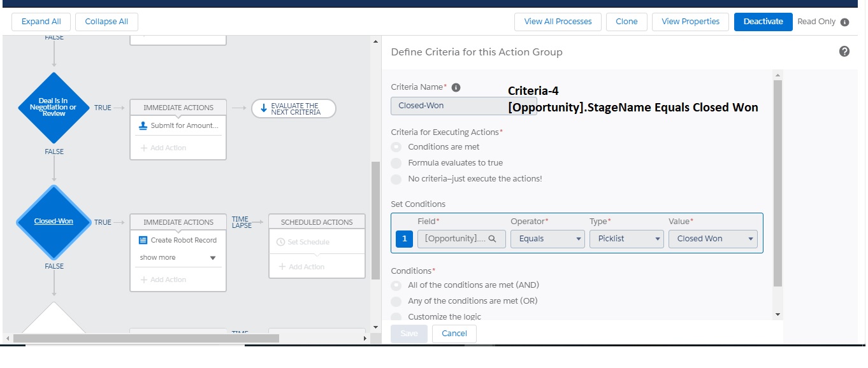Click the help question mark icon

844,52
